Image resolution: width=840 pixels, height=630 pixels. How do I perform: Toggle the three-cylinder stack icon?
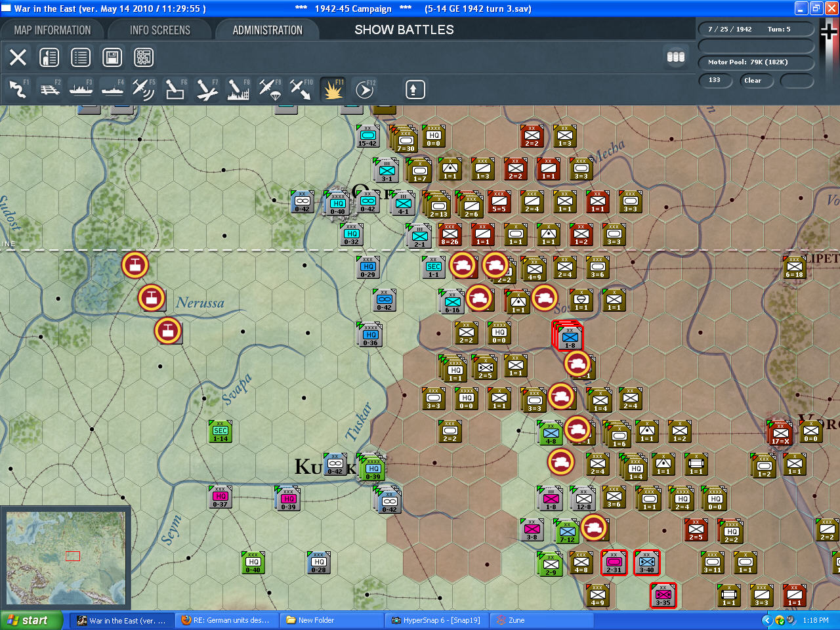(676, 57)
